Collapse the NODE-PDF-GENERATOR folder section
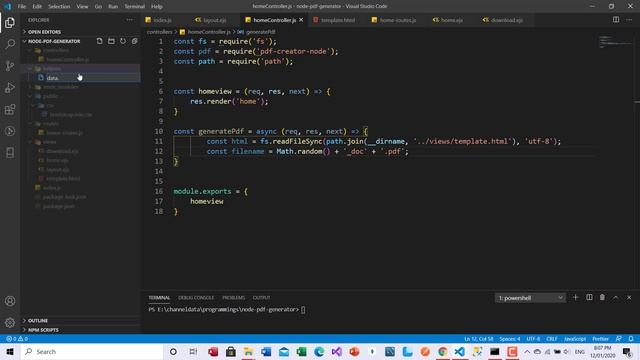640x360 pixels. 54,41
